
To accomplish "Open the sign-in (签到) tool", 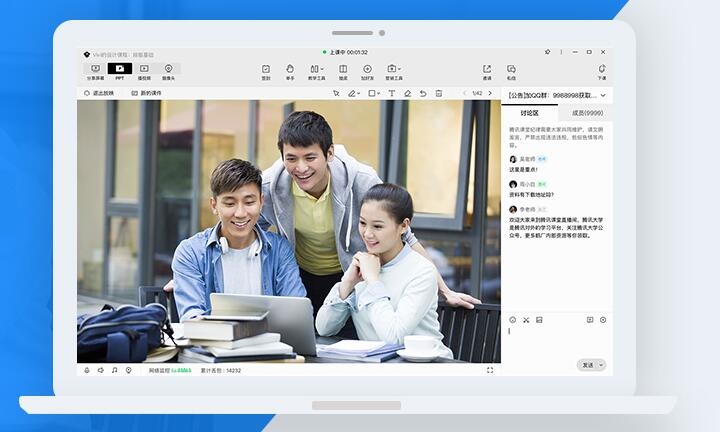I will pyautogui.click(x=266, y=71).
